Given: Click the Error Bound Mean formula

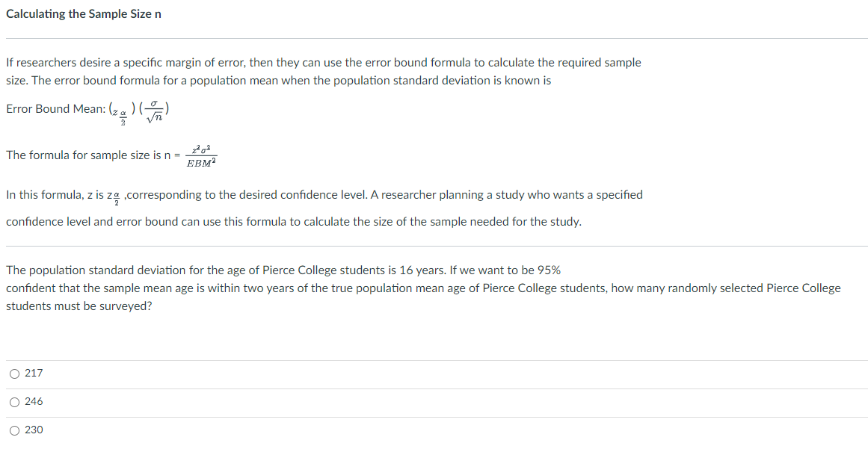Looking at the screenshot, I should click(86, 109).
